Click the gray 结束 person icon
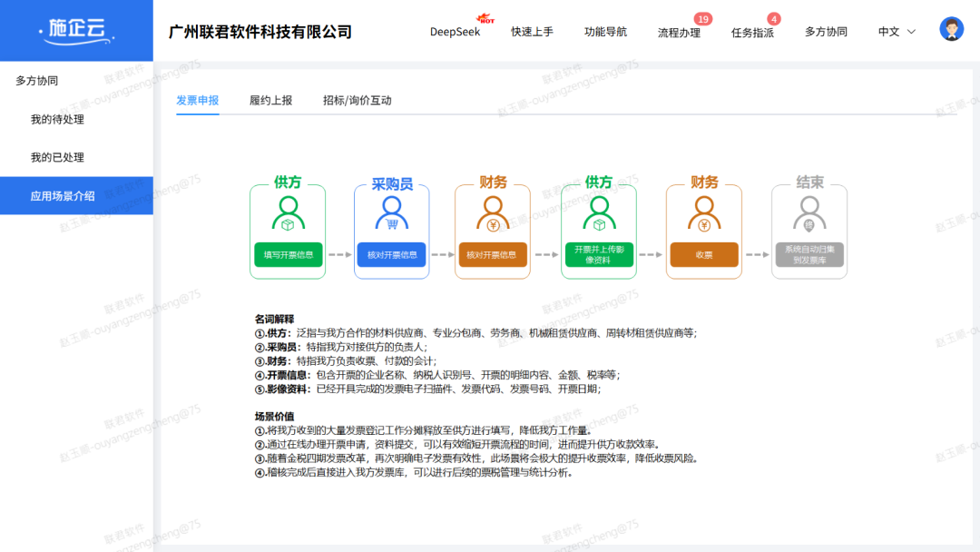980x552 pixels. 809,213
